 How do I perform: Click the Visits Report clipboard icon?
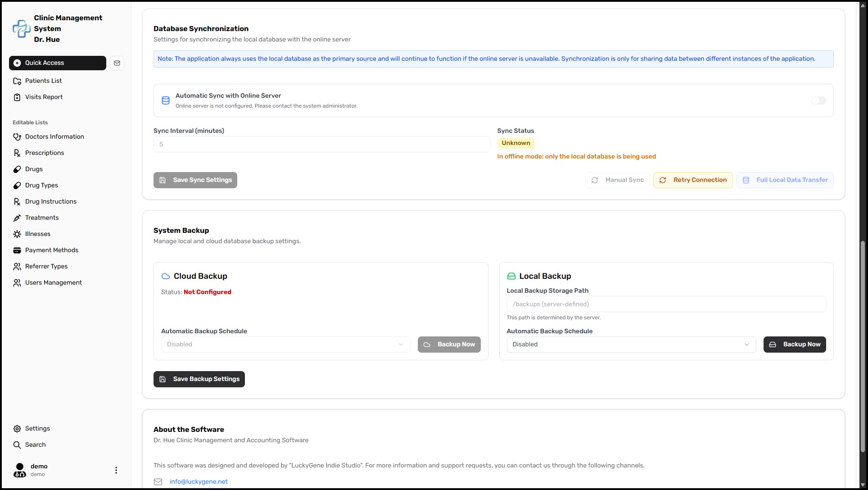coord(17,97)
